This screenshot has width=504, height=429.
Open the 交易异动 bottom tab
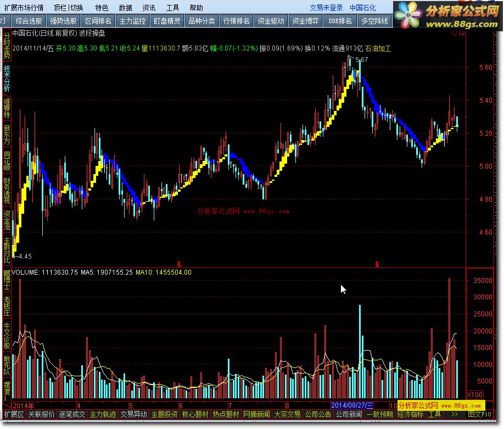pos(134,415)
